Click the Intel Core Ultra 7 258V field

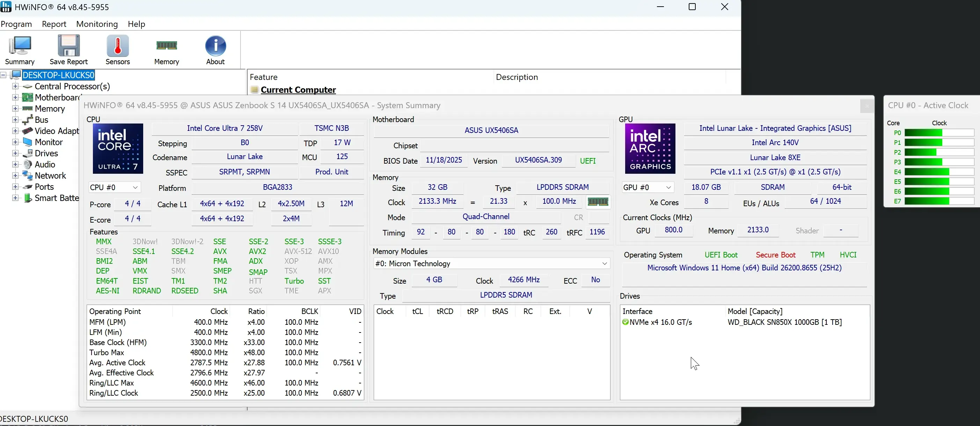tap(225, 128)
